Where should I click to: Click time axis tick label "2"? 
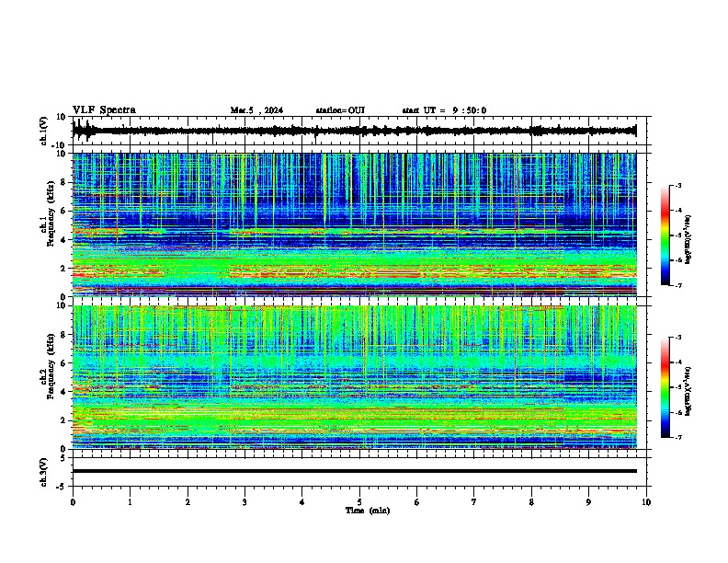[188, 502]
